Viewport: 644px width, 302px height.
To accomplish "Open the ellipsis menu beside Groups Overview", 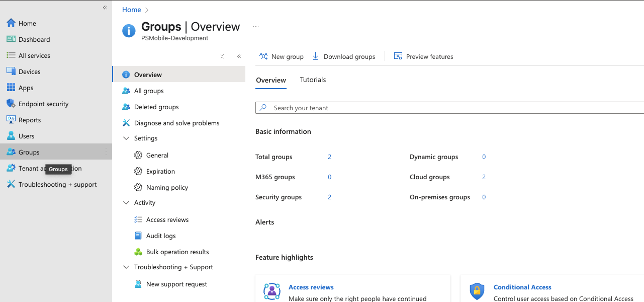I will coord(256,27).
